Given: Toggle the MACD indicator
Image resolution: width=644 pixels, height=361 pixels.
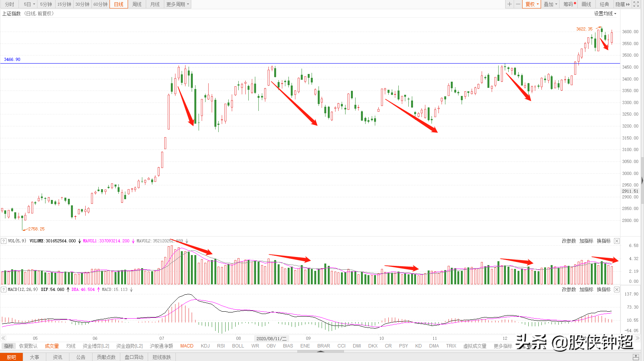Looking at the screenshot, I should 187,346.
